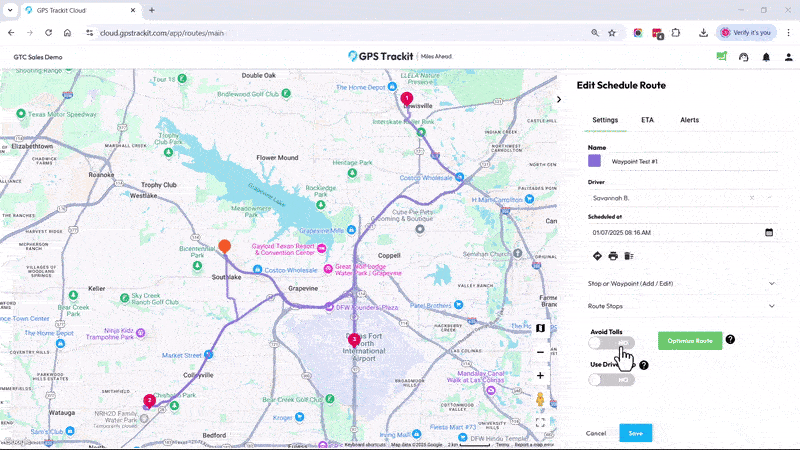Screen dimensions: 800x450
Task: Click the Gaylord Texan Resort map label
Action: point(283,249)
